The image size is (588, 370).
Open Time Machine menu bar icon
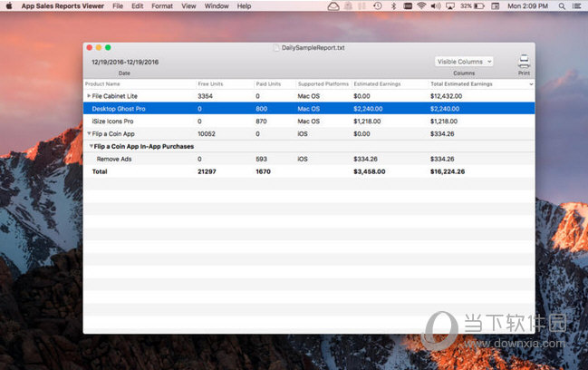[378, 6]
